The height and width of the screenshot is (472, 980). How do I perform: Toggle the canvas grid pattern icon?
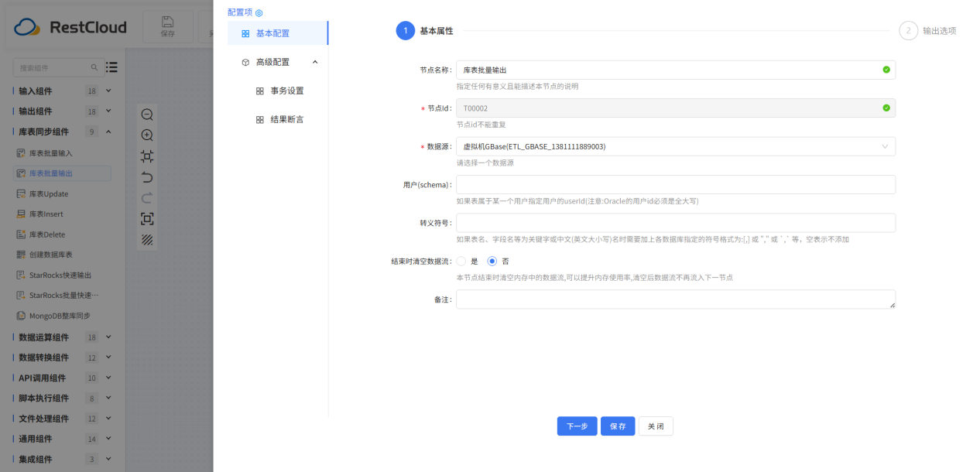click(146, 240)
